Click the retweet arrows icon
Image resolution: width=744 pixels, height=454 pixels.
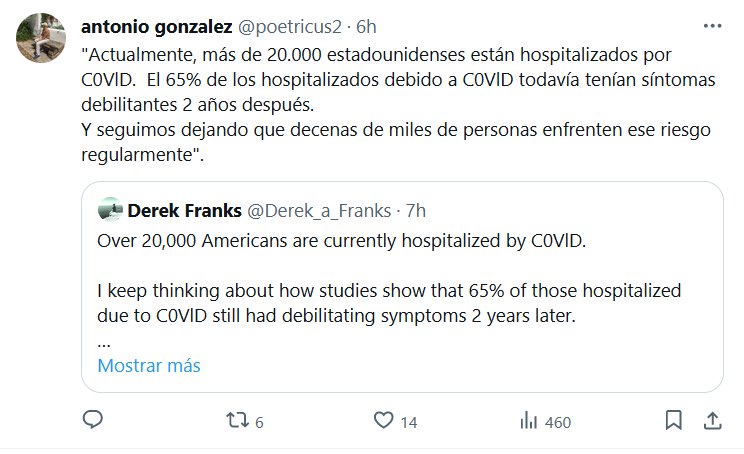(231, 420)
